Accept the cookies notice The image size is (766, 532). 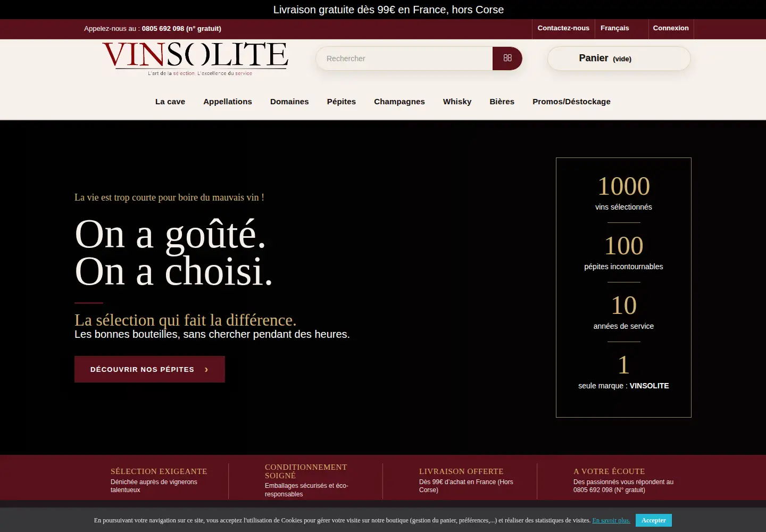(654, 520)
